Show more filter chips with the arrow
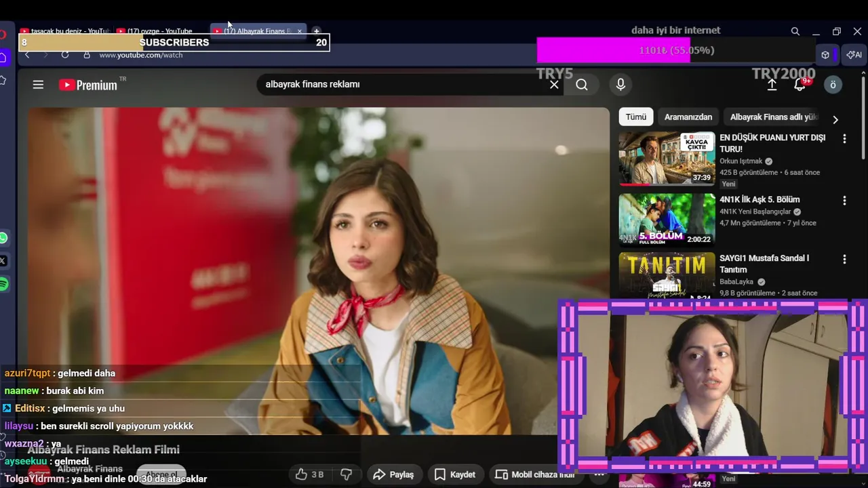Screen dimensions: 868x488 tap(835, 119)
